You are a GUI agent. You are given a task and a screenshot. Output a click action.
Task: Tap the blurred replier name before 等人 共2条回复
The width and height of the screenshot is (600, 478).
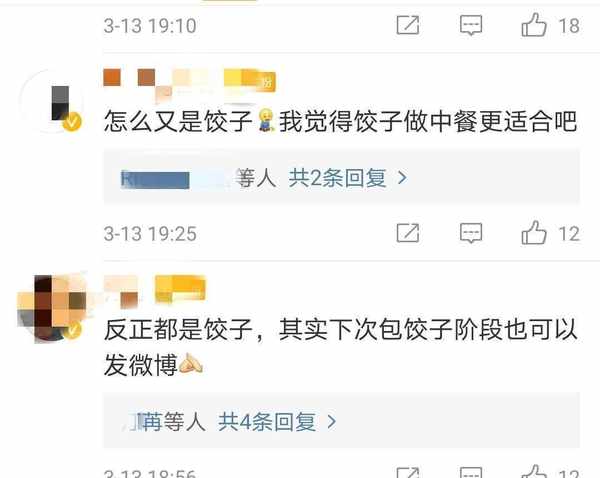[x=174, y=179]
